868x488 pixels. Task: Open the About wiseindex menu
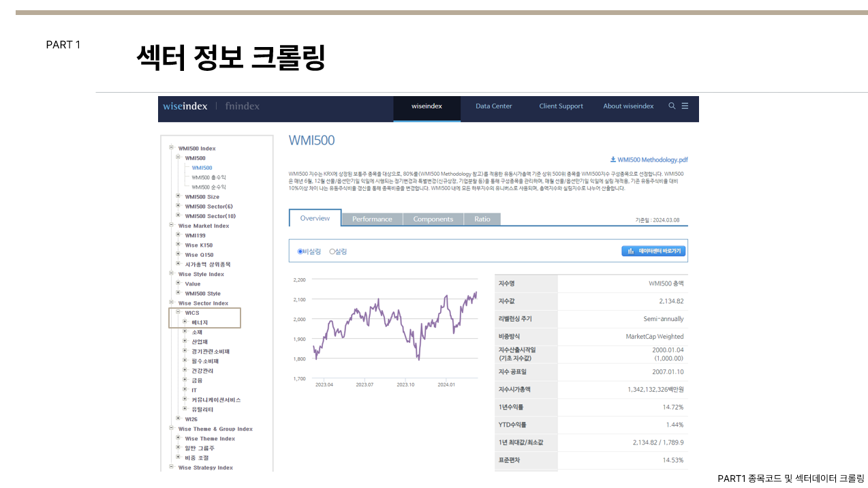click(x=628, y=106)
